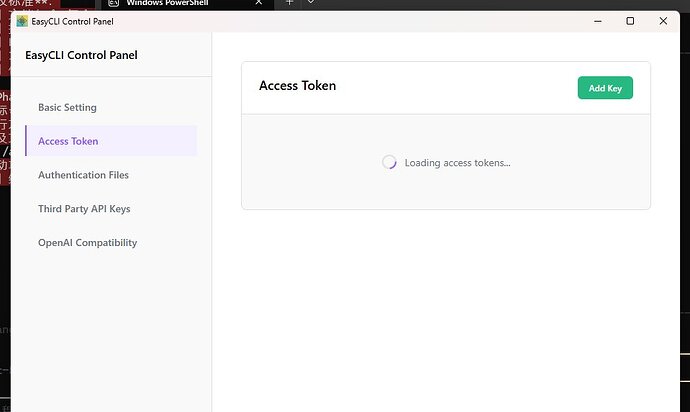Close the Windows PowerShell tab
Screen dimensions: 690x412
point(259,3)
